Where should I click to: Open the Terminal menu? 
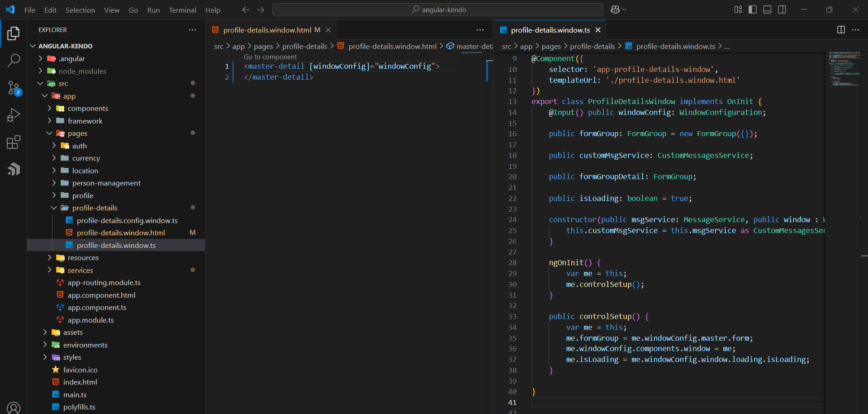[182, 10]
